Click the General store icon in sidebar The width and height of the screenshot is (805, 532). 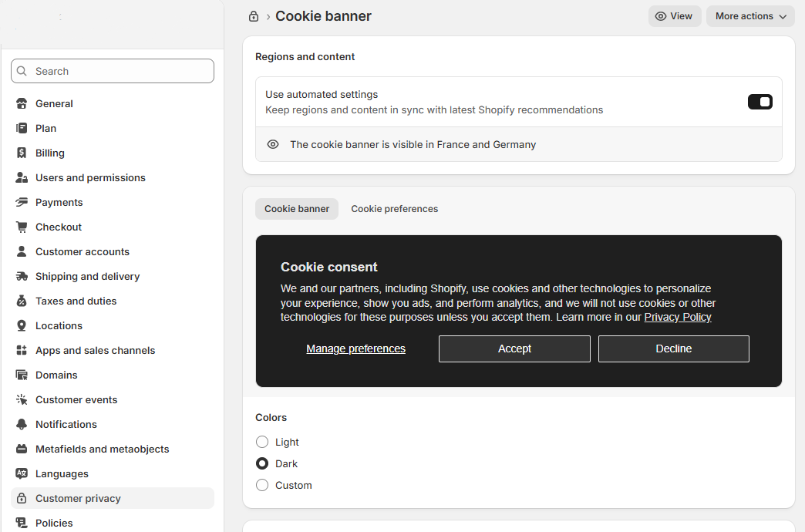[22, 104]
